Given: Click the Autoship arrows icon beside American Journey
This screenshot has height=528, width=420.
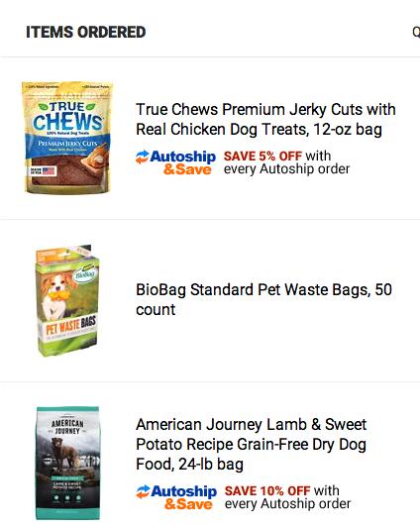Looking at the screenshot, I should point(143,491).
